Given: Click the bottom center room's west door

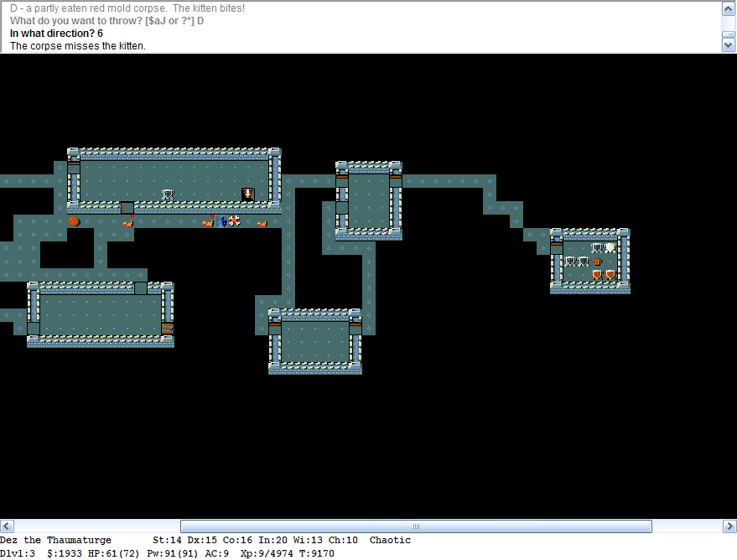Looking at the screenshot, I should [x=275, y=328].
